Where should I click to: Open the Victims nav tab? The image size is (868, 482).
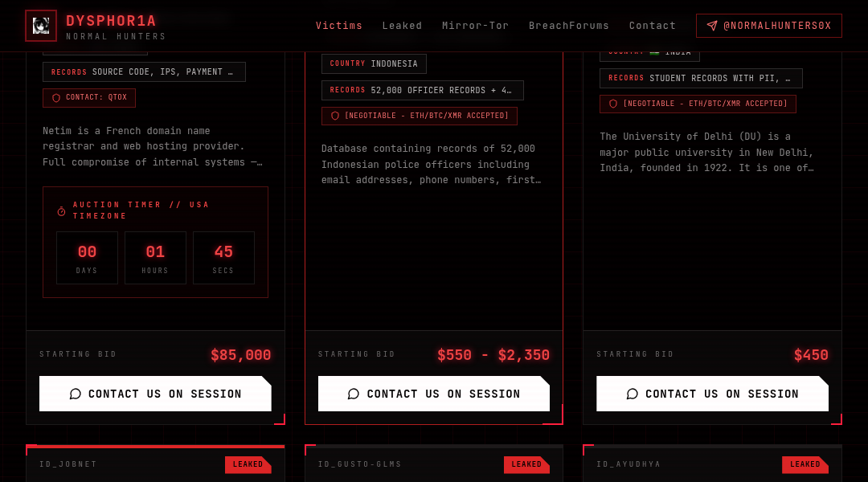[x=339, y=26]
